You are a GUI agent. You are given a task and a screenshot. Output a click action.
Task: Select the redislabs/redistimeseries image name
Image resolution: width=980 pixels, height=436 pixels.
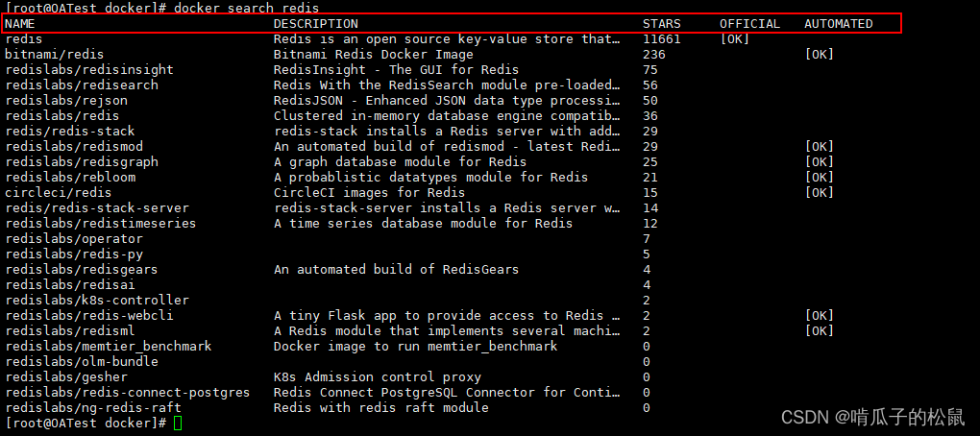101,223
